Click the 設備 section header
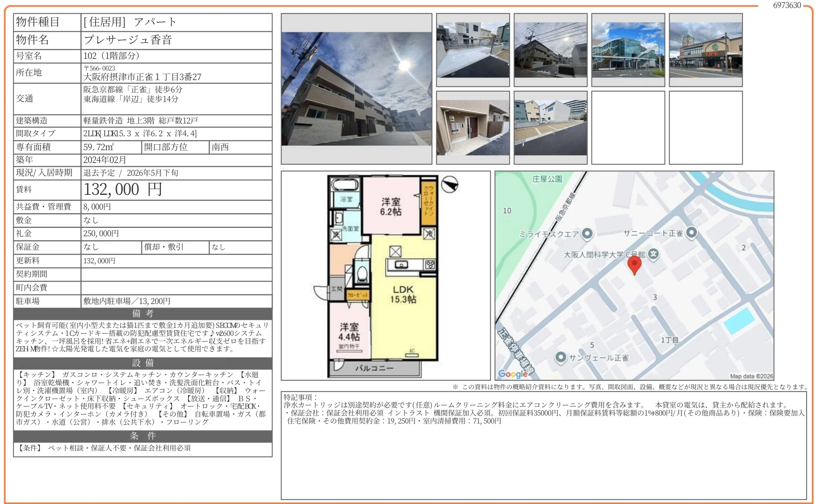Image resolution: width=819 pixels, height=504 pixels. [143, 363]
